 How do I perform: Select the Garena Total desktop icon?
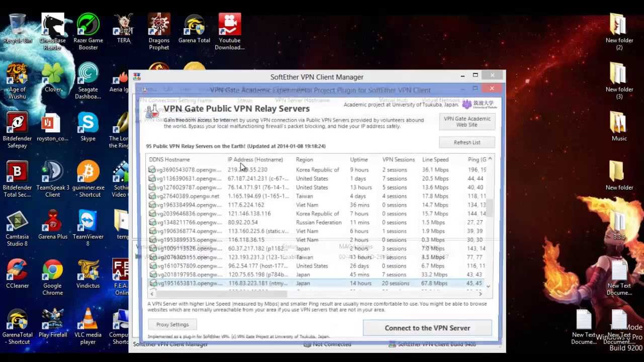click(x=194, y=29)
